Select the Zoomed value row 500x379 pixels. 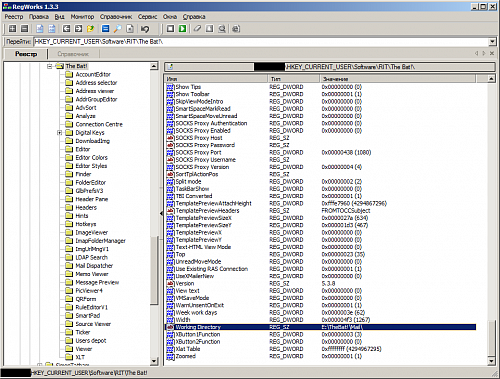[321, 356]
